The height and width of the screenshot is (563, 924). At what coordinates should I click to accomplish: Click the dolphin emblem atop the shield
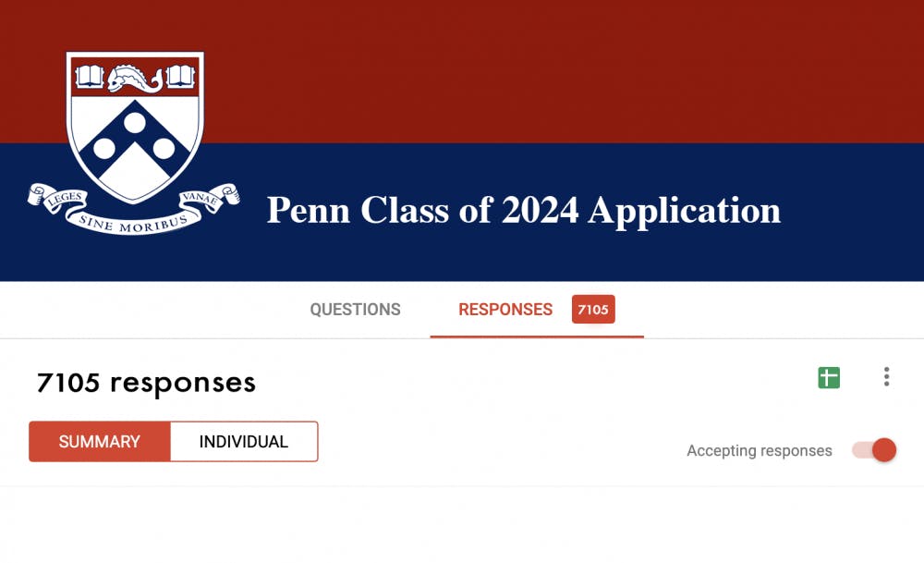[x=135, y=77]
